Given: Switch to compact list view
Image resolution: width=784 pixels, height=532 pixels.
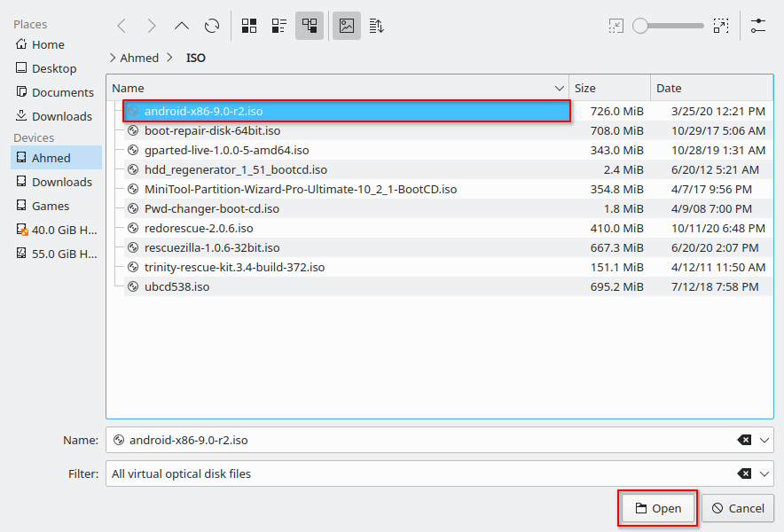Looking at the screenshot, I should tap(279, 26).
